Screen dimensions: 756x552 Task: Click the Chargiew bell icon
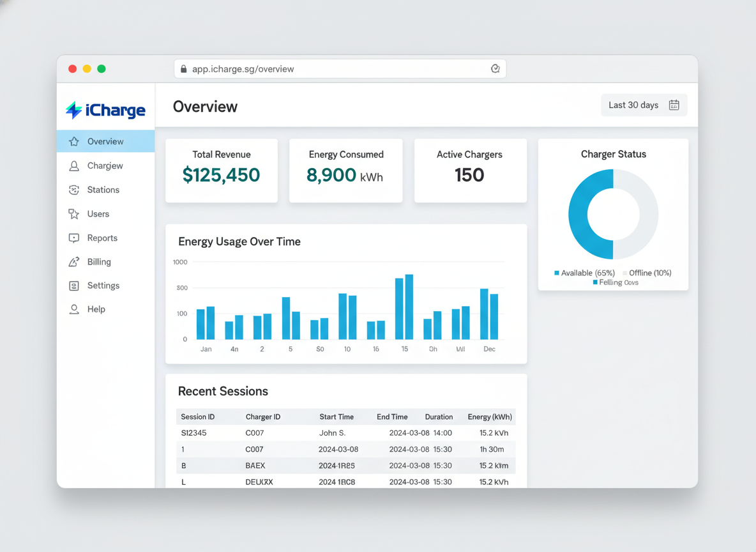(74, 166)
